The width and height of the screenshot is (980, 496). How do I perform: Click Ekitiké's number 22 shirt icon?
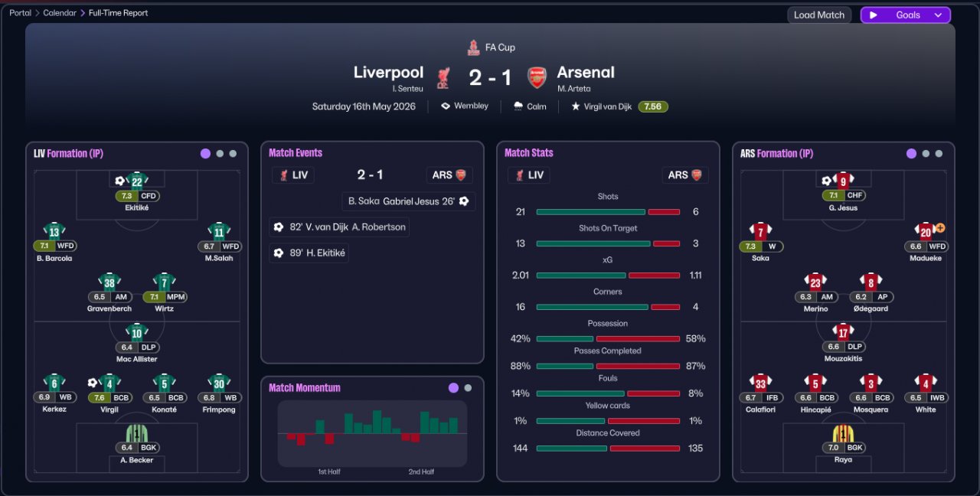(136, 181)
